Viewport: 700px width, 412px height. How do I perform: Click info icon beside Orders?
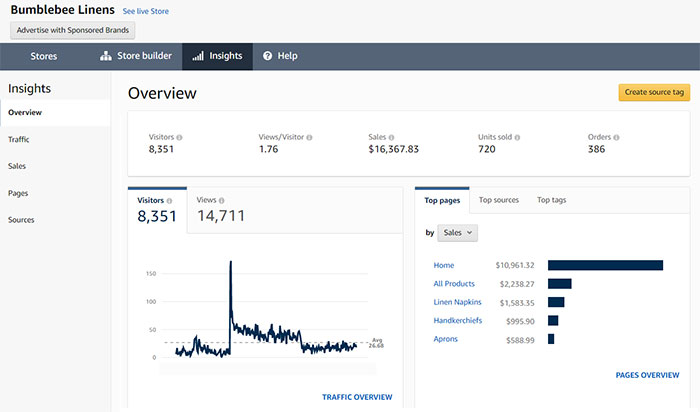point(616,137)
